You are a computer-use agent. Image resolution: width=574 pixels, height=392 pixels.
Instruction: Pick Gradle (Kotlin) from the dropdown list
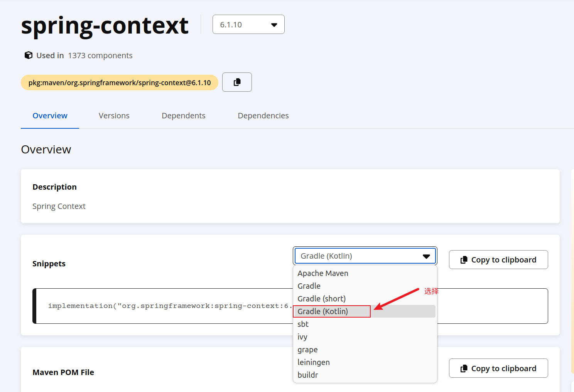click(x=323, y=311)
